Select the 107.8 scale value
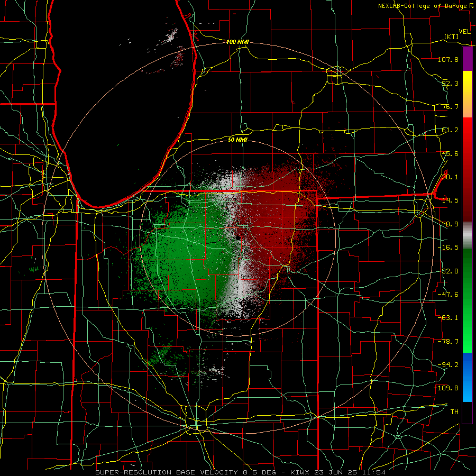The height and width of the screenshot is (476, 476). tap(448, 59)
